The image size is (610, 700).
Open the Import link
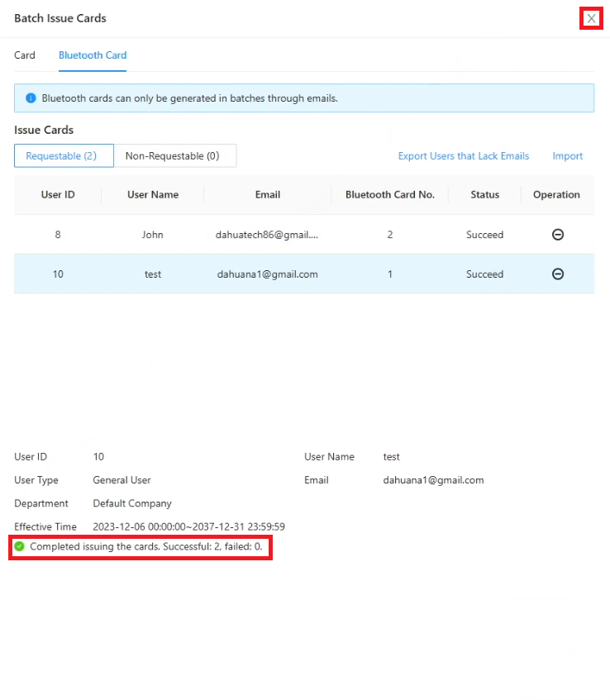point(568,156)
